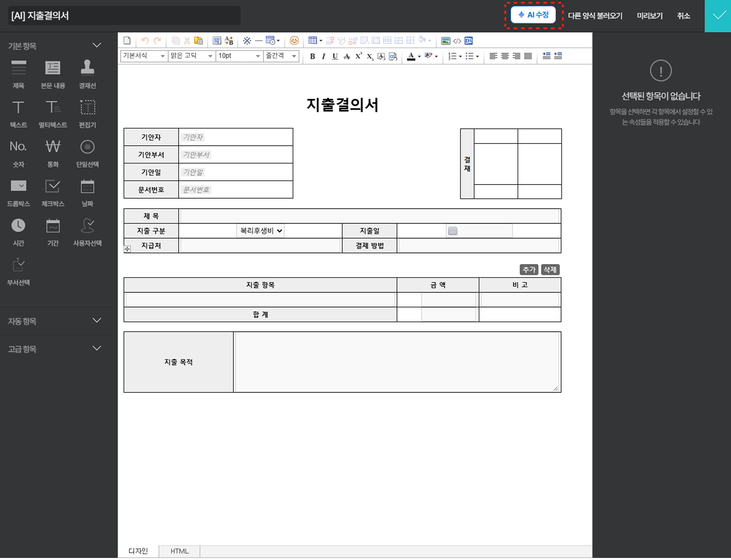Add the 날짜 date field item
The height and width of the screenshot is (560, 731).
tap(87, 192)
